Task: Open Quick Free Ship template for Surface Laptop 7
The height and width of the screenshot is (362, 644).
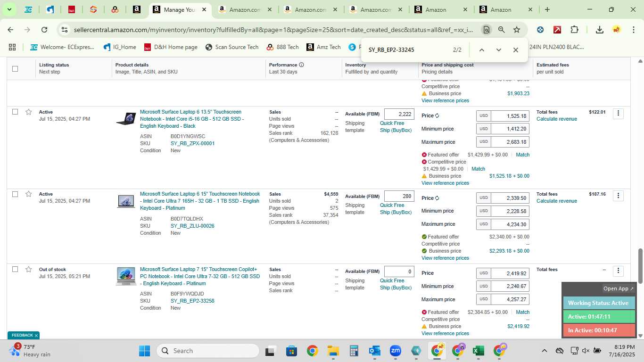Action: [396, 284]
